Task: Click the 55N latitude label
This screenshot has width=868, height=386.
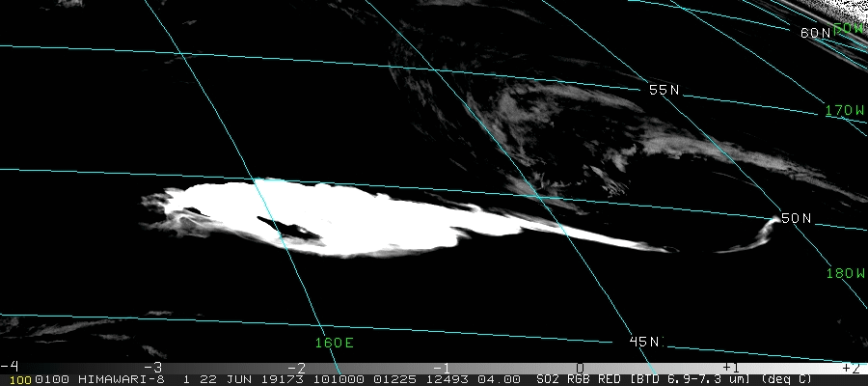Action: pyautogui.click(x=664, y=90)
